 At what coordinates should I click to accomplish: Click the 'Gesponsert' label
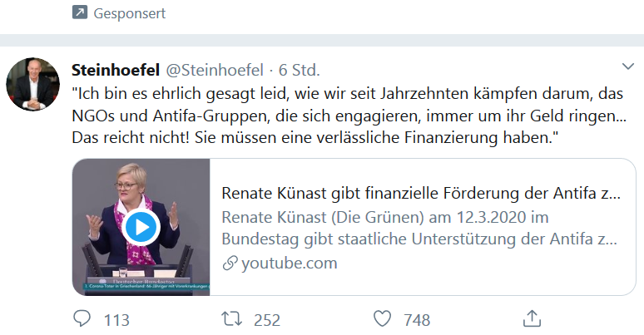pos(130,13)
